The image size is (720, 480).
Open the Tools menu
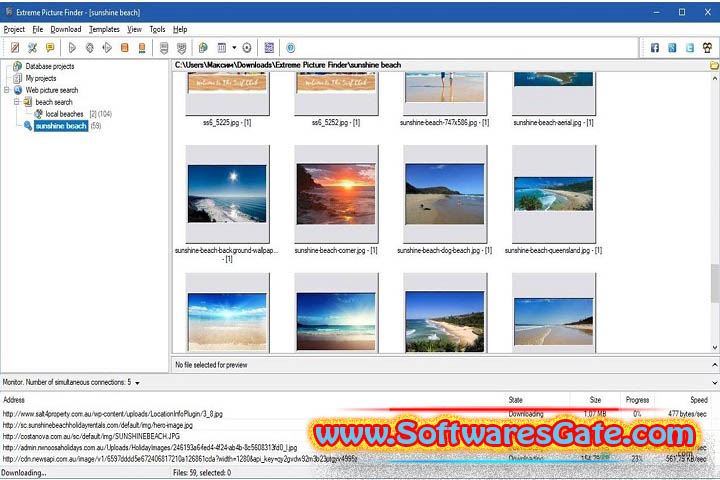(158, 29)
